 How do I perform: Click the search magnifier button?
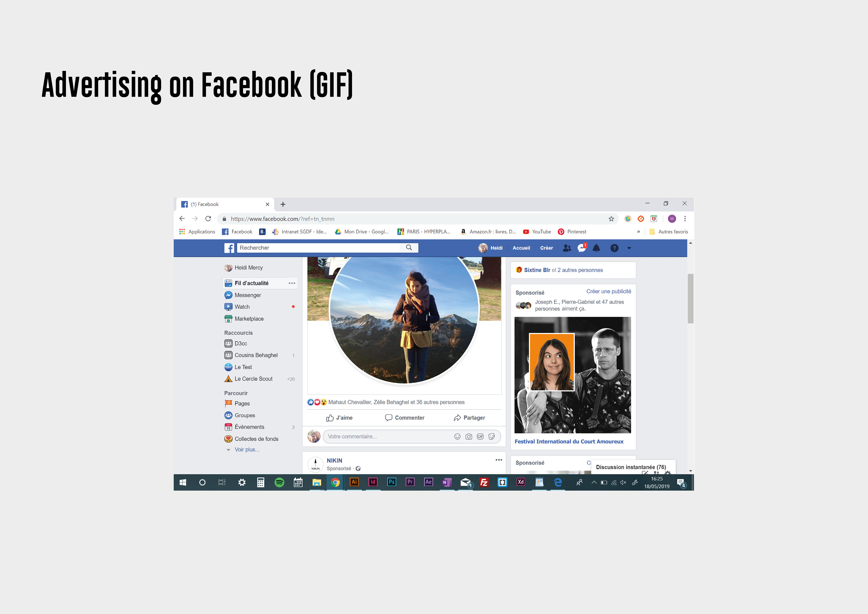409,247
